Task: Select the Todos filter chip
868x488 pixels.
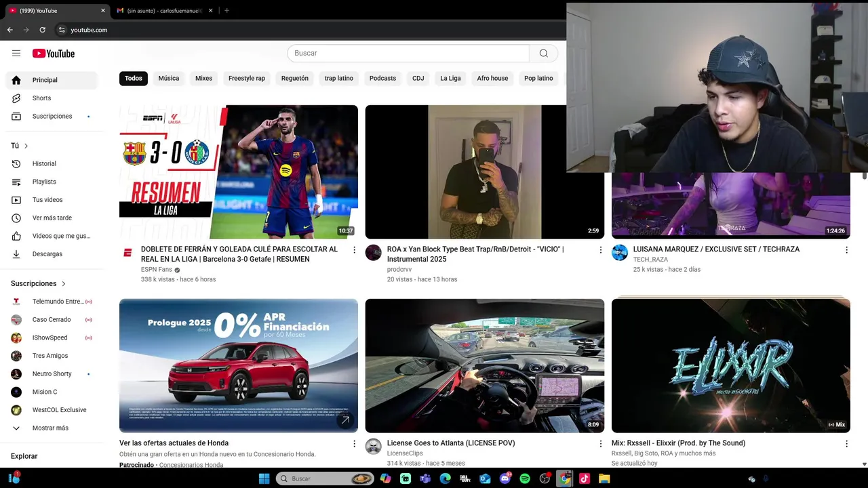Action: pyautogui.click(x=134, y=79)
